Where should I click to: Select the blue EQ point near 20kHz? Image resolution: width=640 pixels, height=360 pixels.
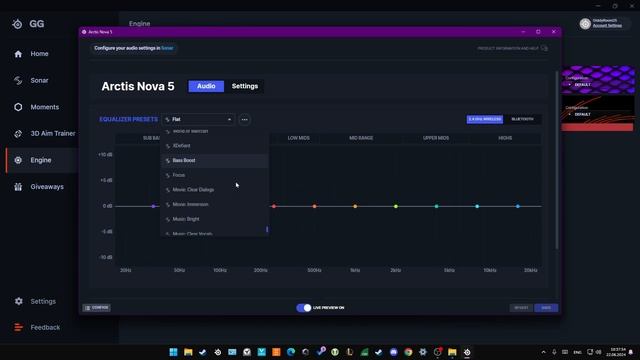point(518,207)
